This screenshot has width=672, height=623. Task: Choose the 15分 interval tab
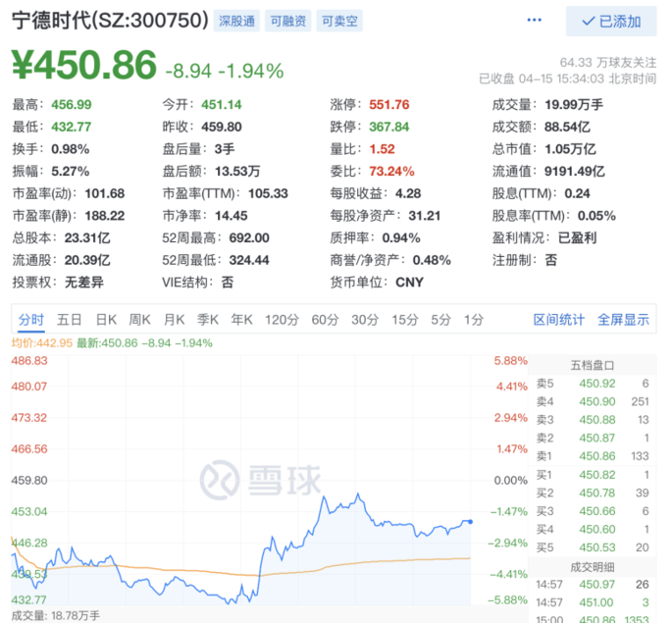(x=404, y=320)
